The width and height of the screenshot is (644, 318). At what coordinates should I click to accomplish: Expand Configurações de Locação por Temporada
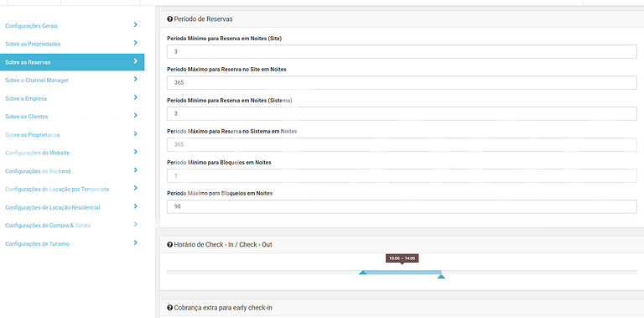[72, 189]
